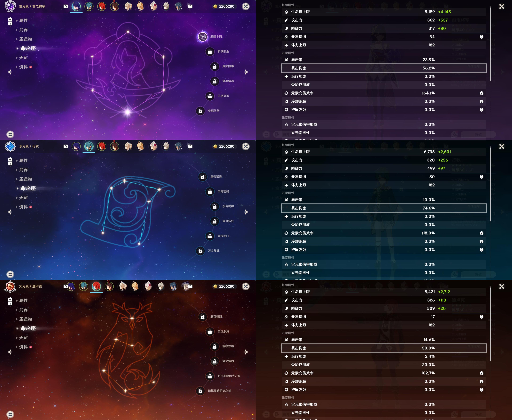The width and height of the screenshot is (512, 420).
Task: Go to previous character on 雷电将军 screen
Action: [x=10, y=72]
